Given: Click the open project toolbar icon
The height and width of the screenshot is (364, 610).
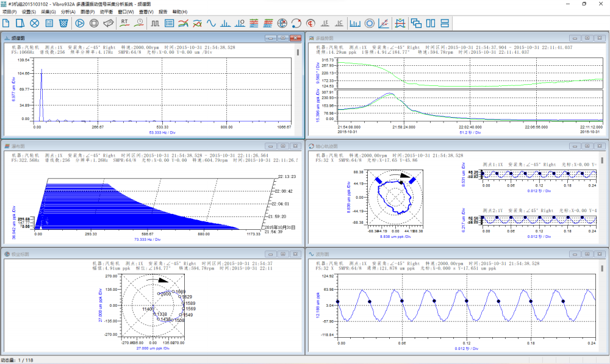Looking at the screenshot, I should [20, 23].
